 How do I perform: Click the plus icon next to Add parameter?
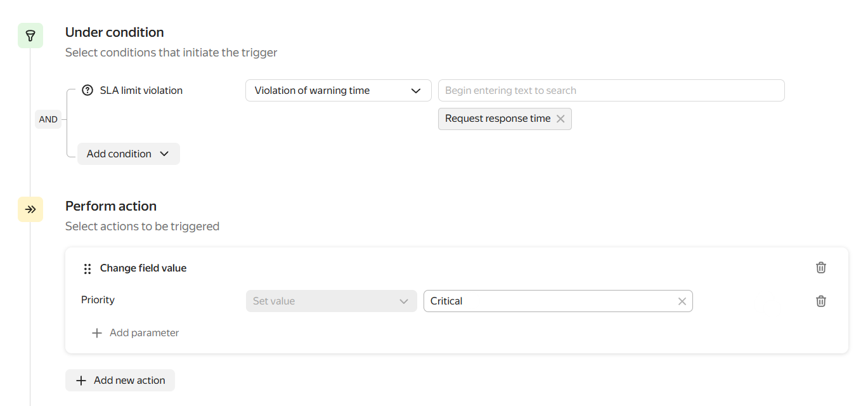pyautogui.click(x=97, y=333)
